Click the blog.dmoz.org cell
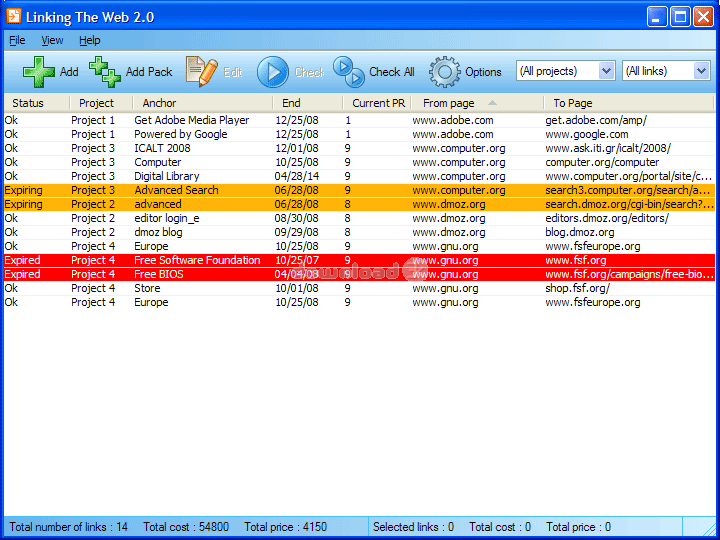Viewport: 720px width, 540px height. point(579,232)
